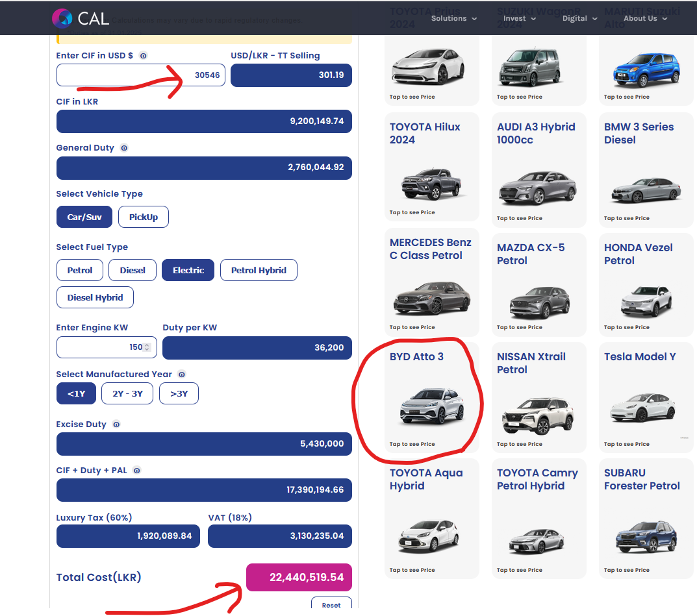Click the Total Cost(LKR) label
This screenshot has width=697, height=616.
point(99,578)
